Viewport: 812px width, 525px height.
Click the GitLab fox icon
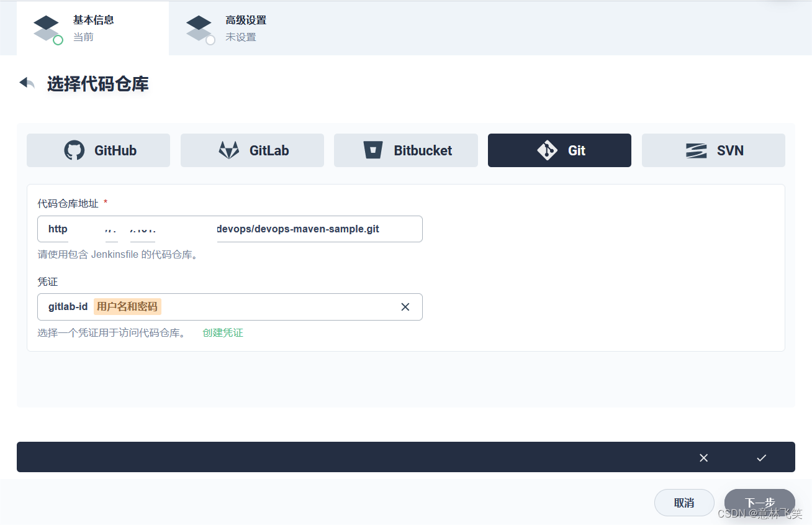(x=229, y=150)
